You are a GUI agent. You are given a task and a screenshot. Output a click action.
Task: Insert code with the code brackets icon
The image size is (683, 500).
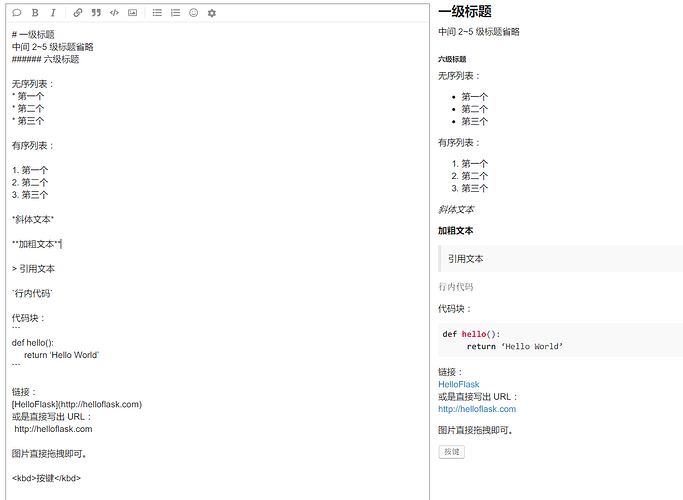coord(114,13)
